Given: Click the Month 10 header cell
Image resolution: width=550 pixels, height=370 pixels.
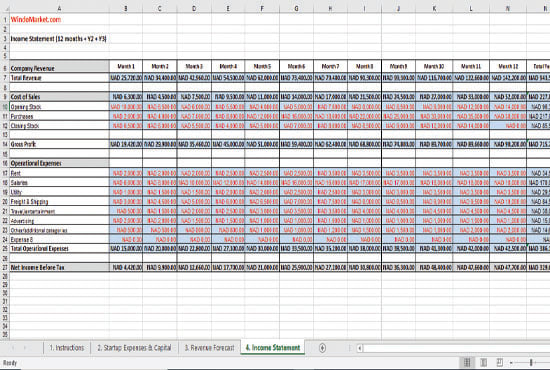Looking at the screenshot, I should 434,66.
